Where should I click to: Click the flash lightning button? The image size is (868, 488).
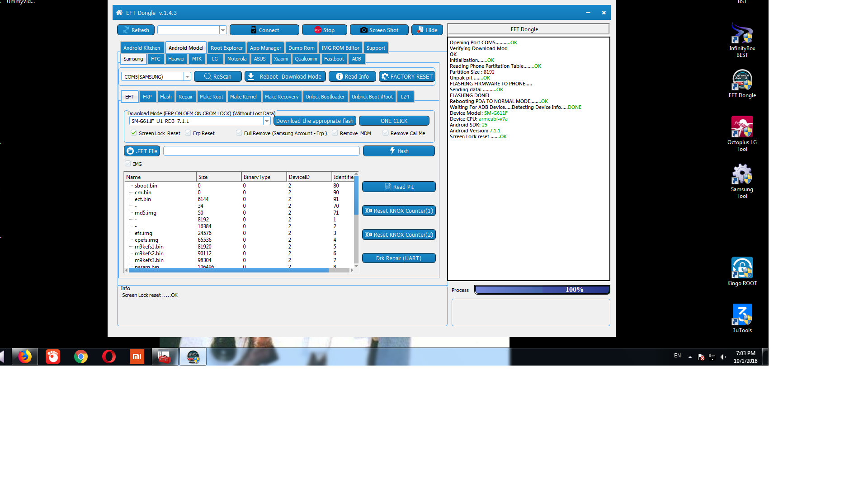pos(399,151)
